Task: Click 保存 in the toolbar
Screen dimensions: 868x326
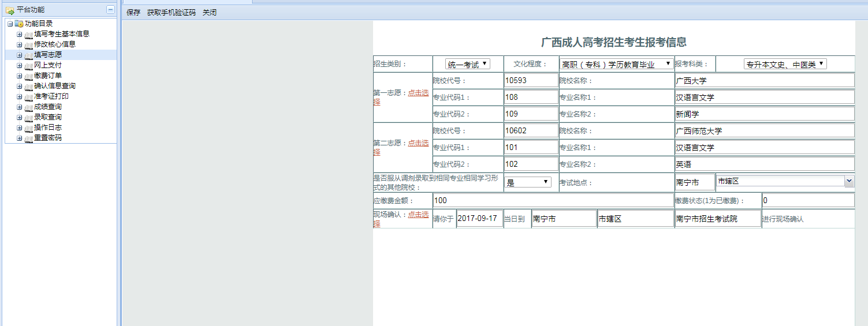Action: pyautogui.click(x=133, y=12)
